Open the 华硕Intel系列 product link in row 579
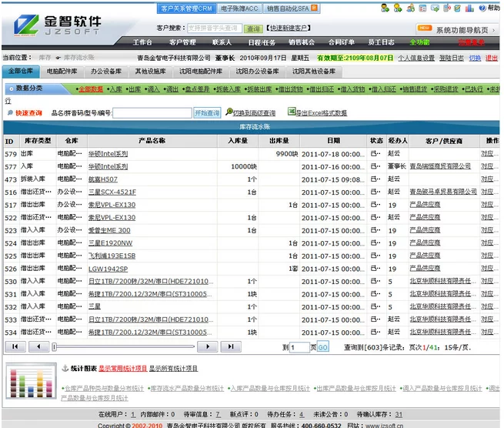This screenshot has height=428, width=504. tap(108, 154)
